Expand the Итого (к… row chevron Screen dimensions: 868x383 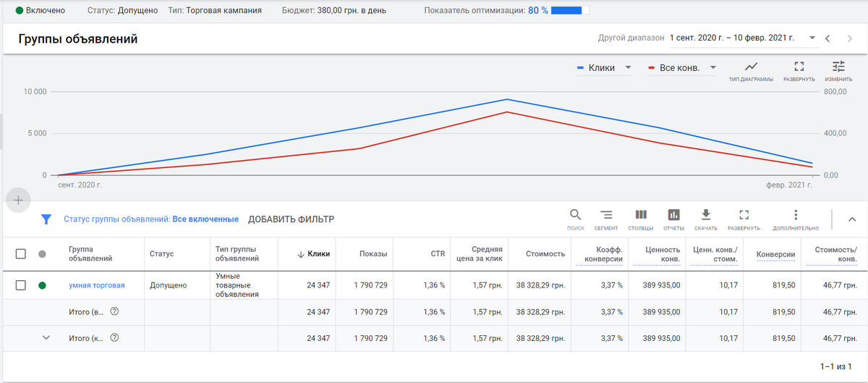click(46, 338)
